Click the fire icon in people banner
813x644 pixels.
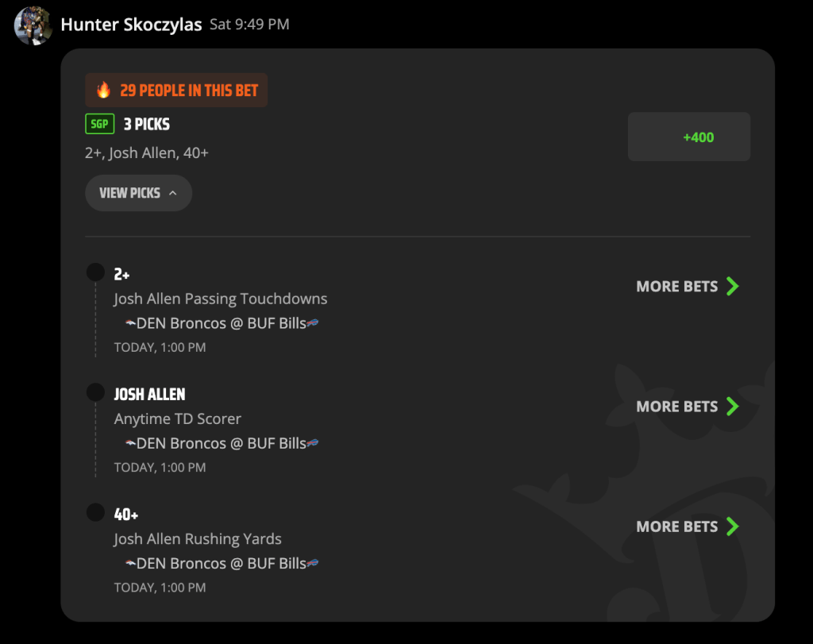104,90
